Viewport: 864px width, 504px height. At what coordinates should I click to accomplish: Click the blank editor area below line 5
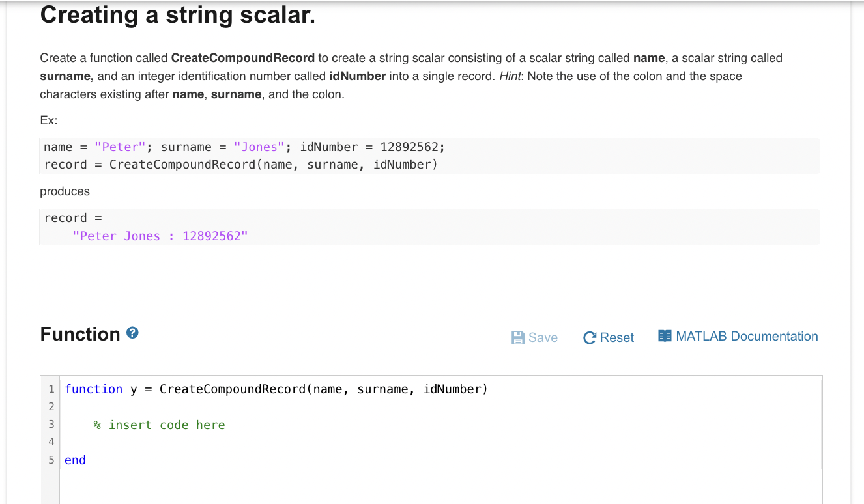tap(440, 486)
